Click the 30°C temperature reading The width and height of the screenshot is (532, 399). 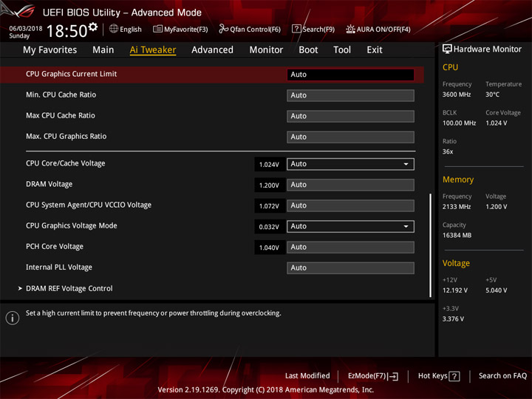tap(492, 95)
